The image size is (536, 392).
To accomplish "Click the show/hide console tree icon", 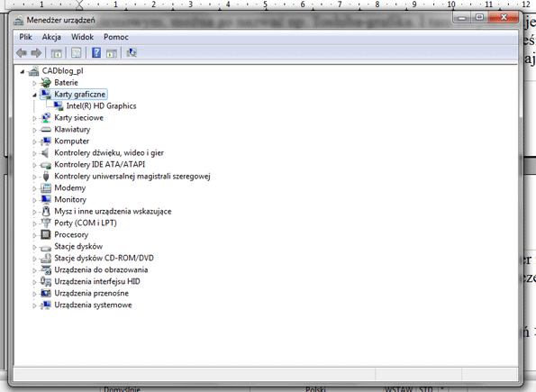I will point(56,53).
